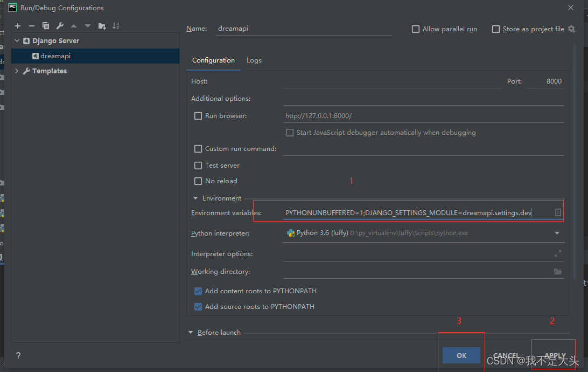Copy the dreamapi configuration

(46, 25)
